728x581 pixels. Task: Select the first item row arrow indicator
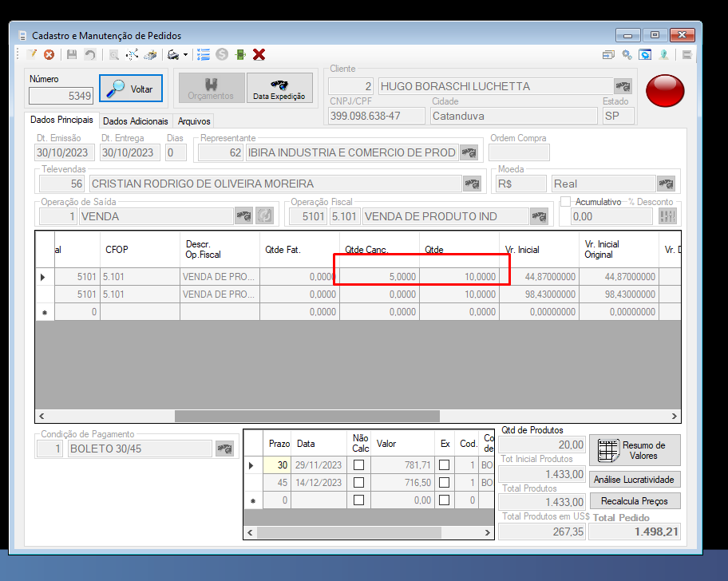[43, 277]
